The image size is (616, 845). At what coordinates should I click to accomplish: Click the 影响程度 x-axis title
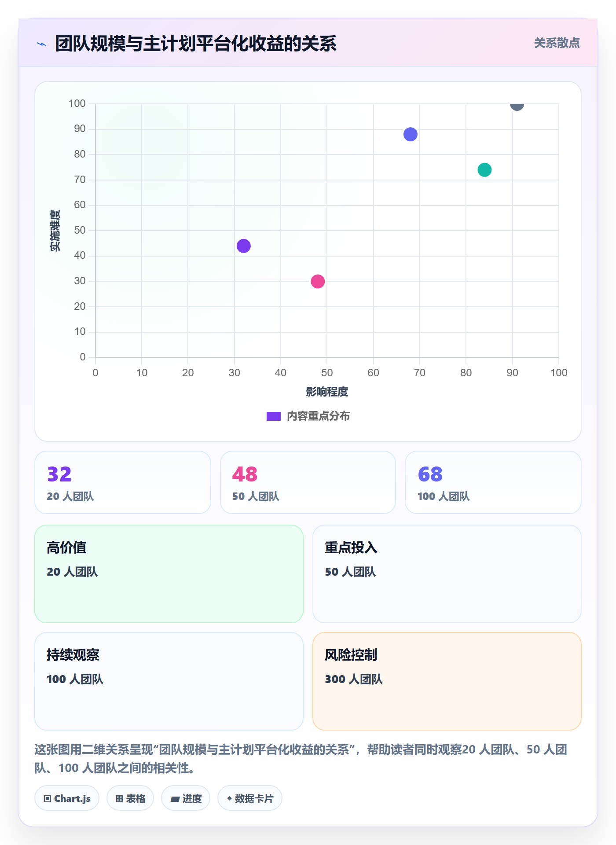pos(327,392)
